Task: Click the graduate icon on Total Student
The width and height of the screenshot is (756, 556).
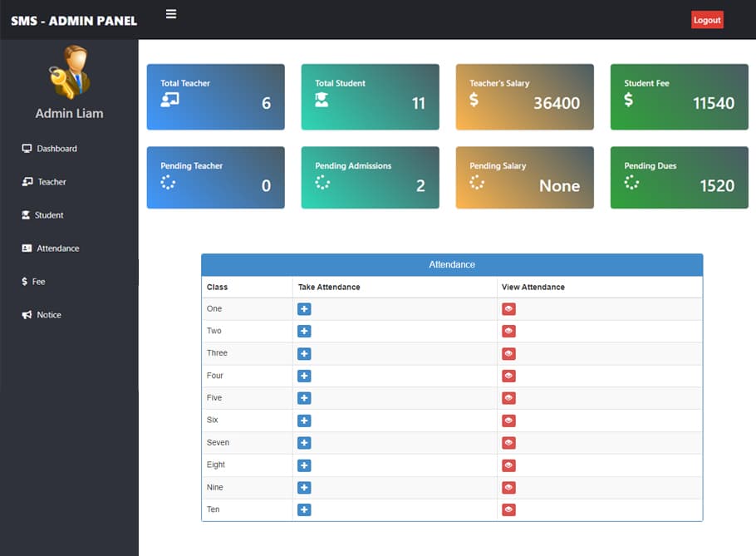Action: tap(322, 100)
